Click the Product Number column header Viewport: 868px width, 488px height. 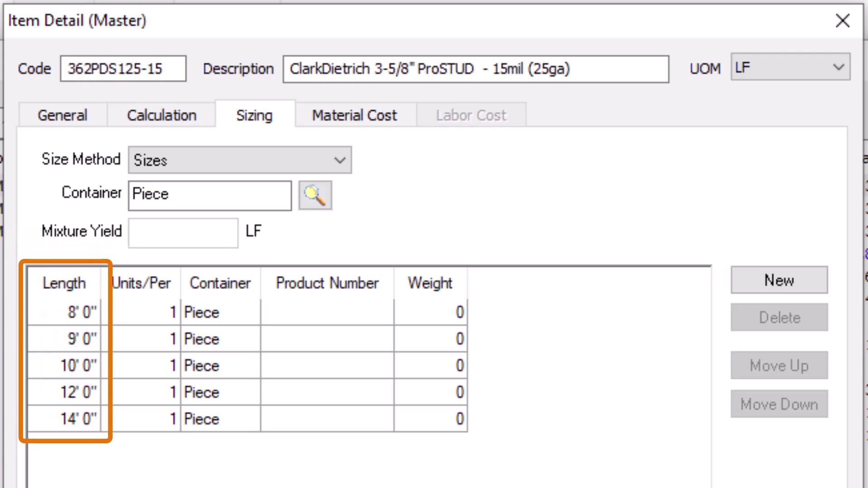click(x=327, y=283)
